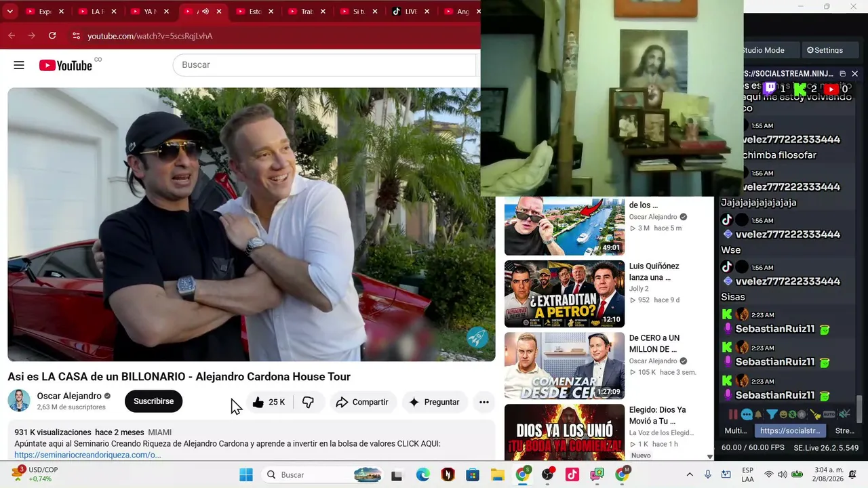Click the smiley emoji icon in Social Stream
The image size is (868, 488).
(x=784, y=414)
